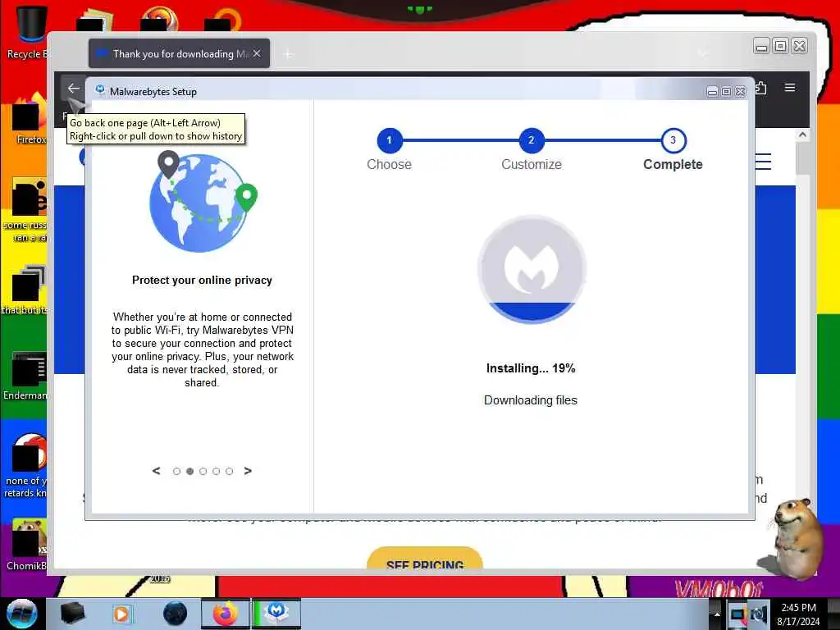Click the Malwarebytes Setup title icon

click(x=100, y=90)
